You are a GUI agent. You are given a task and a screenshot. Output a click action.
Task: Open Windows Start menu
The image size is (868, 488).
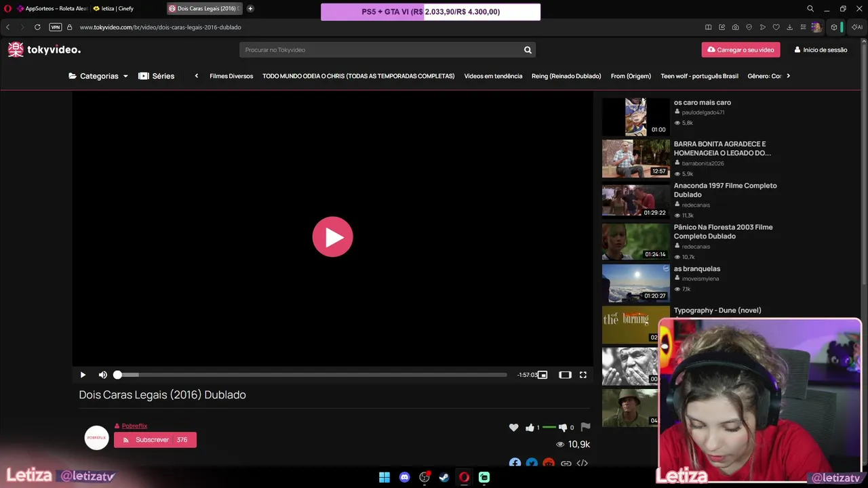click(x=384, y=477)
